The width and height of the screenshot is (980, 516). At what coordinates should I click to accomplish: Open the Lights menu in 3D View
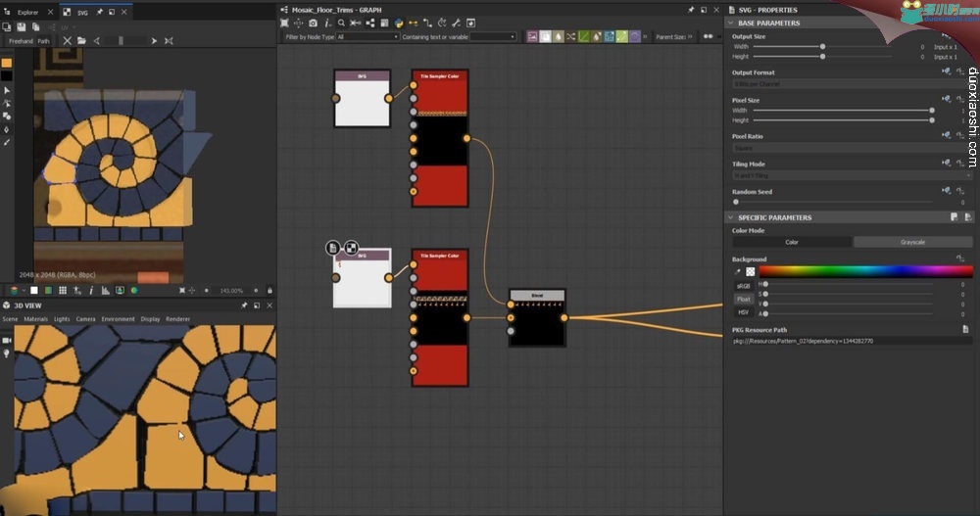62,319
